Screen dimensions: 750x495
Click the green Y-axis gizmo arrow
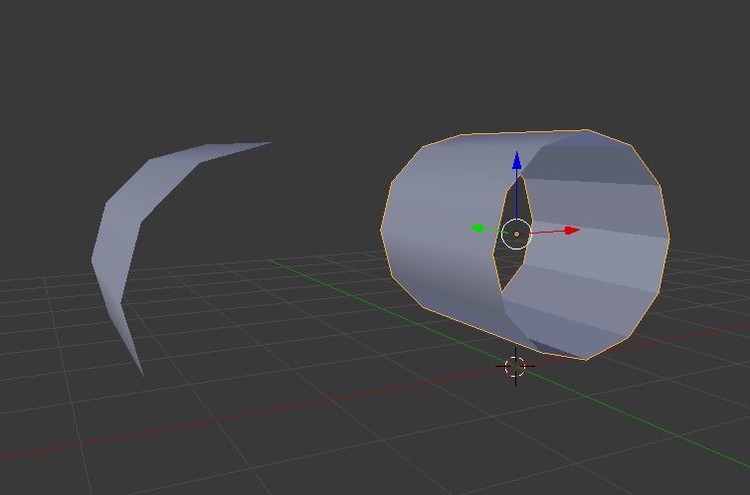478,228
